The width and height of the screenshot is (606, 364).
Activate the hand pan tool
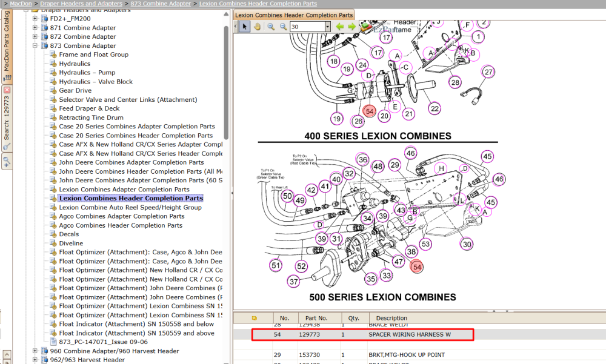[x=258, y=27]
